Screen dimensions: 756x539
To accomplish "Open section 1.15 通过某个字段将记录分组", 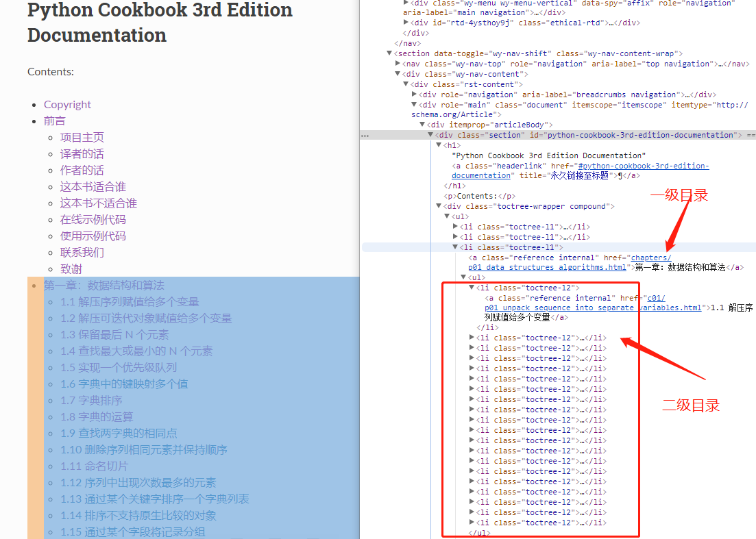I will 133,531.
